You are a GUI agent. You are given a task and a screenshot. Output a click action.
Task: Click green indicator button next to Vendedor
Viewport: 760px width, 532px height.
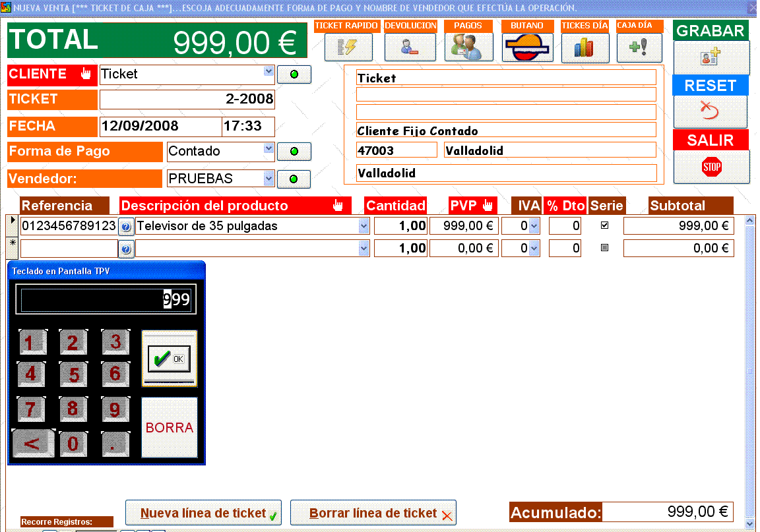(x=294, y=179)
